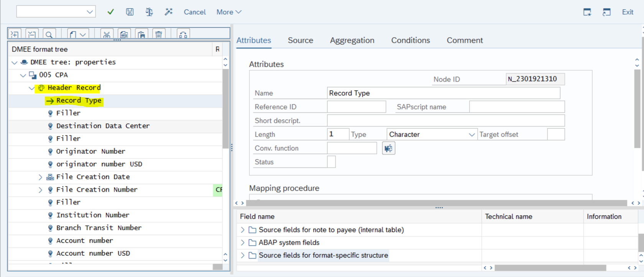Click the Cancel button
Image resolution: width=644 pixels, height=277 pixels.
click(195, 12)
